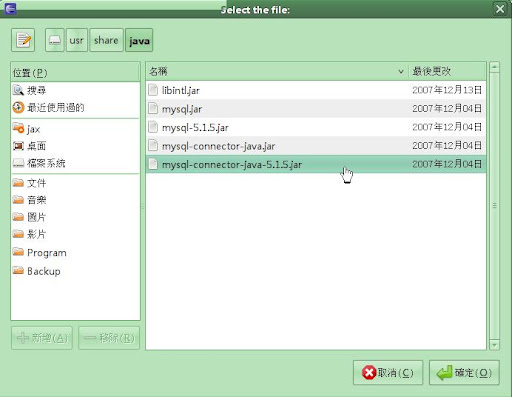Click the 圖片 folder icon
Screen dimensions: 512x397
18,217
